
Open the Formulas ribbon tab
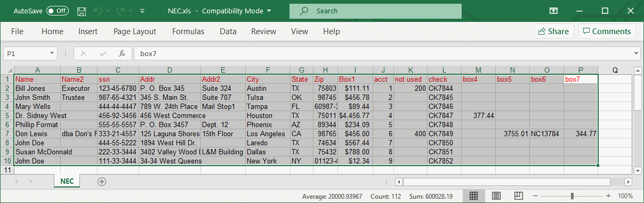(188, 32)
